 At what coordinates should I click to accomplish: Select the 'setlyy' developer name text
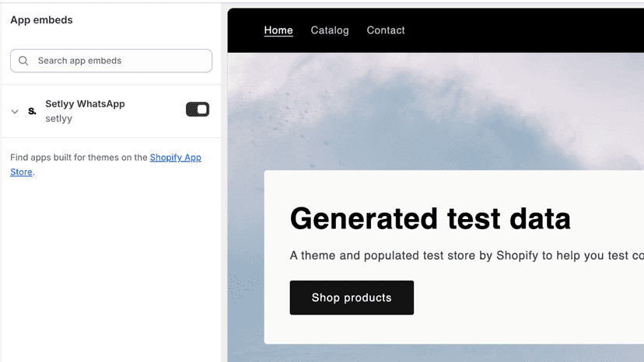pyautogui.click(x=59, y=119)
